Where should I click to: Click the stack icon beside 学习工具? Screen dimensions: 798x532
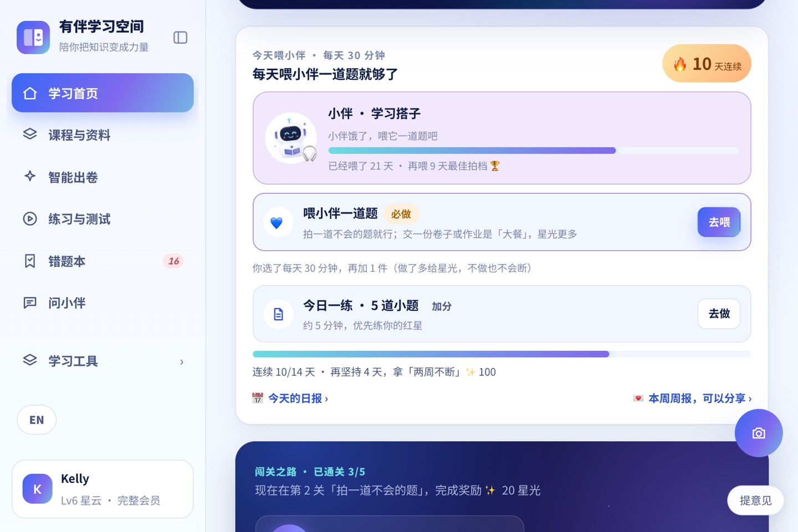tap(30, 361)
